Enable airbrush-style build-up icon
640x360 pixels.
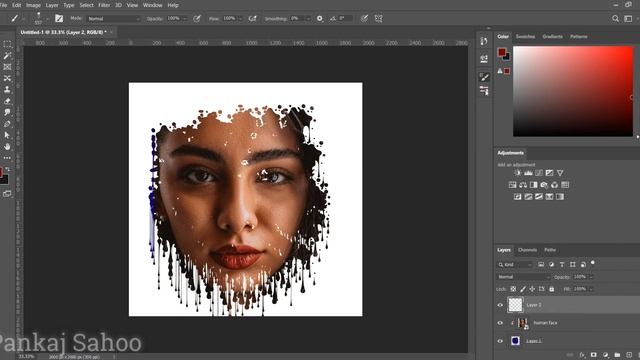(x=253, y=18)
